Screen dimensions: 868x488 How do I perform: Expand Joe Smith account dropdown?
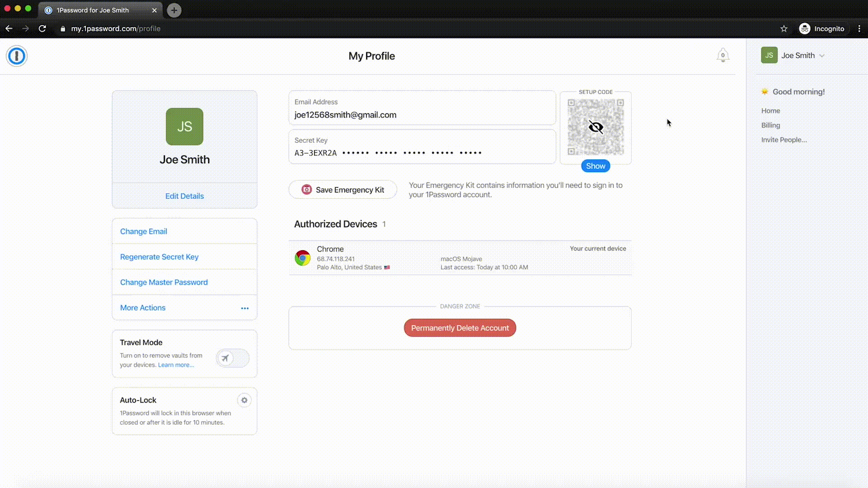coord(798,56)
